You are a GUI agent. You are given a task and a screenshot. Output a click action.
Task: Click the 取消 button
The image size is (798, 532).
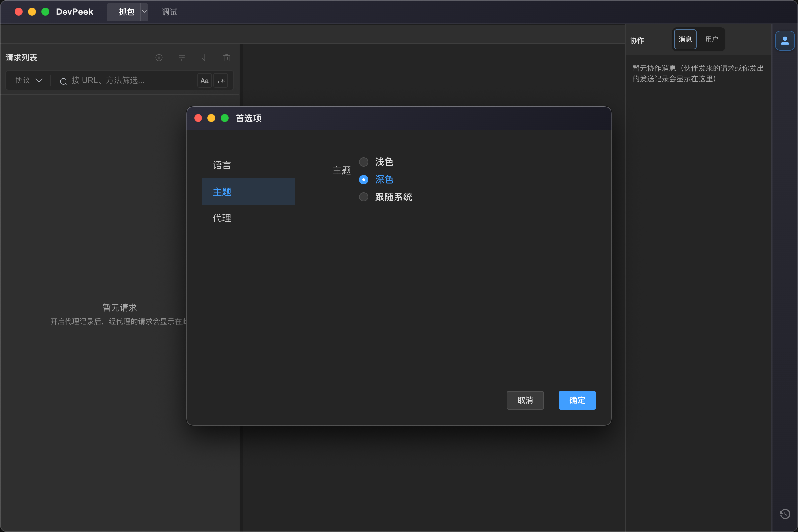tap(525, 400)
